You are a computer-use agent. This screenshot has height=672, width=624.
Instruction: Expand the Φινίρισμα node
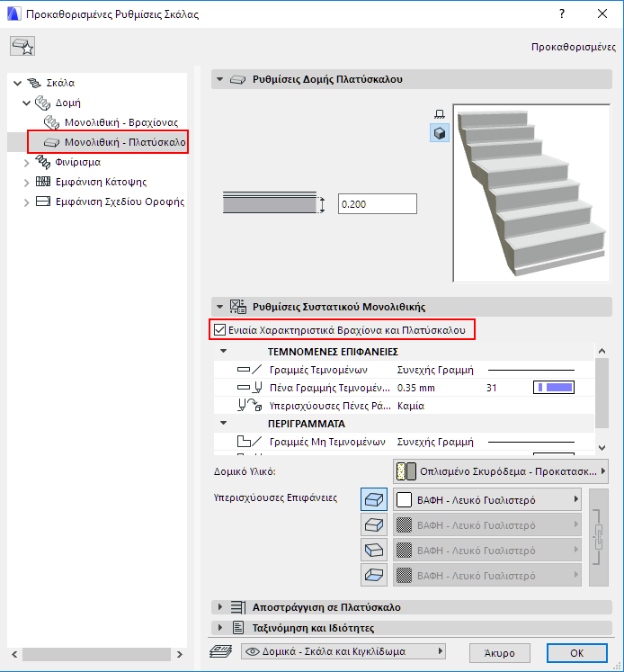27,163
